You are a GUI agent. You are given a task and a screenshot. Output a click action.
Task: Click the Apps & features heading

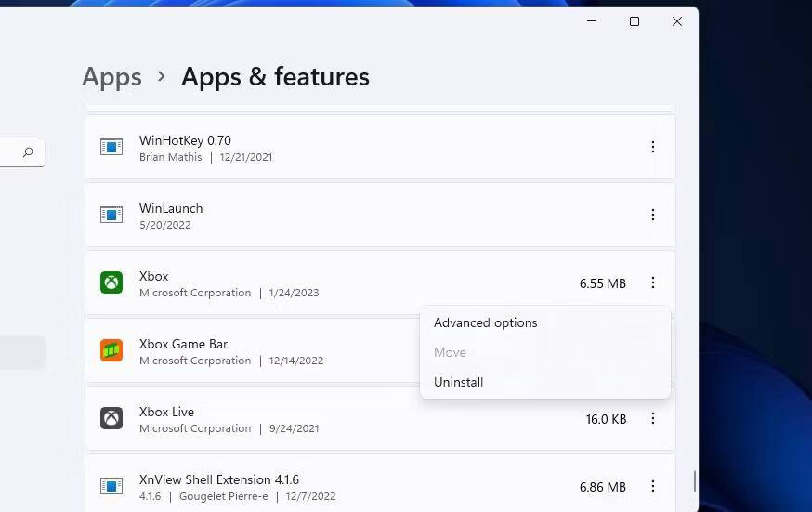275,76
